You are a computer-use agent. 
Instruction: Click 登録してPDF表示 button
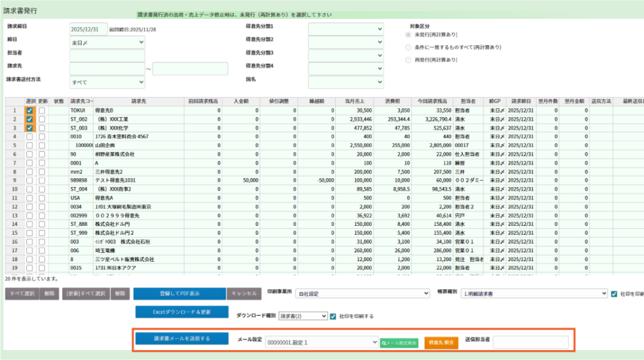[x=179, y=293]
